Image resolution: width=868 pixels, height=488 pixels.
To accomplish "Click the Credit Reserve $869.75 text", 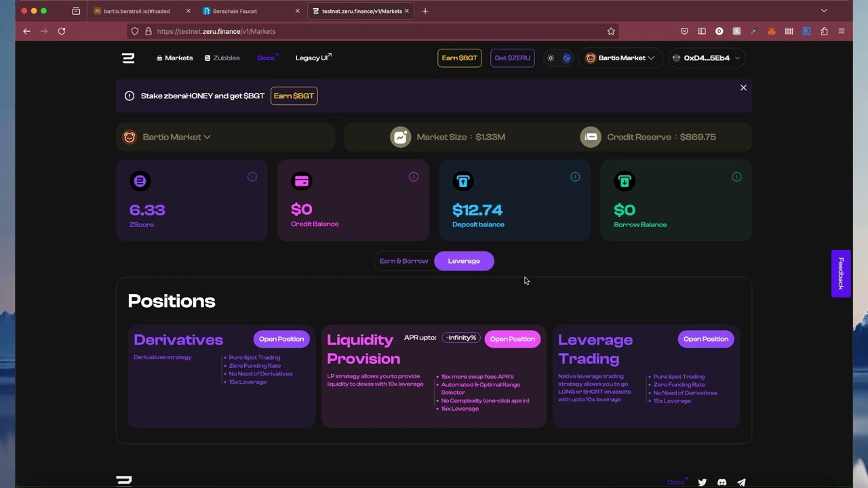I will click(x=661, y=137).
